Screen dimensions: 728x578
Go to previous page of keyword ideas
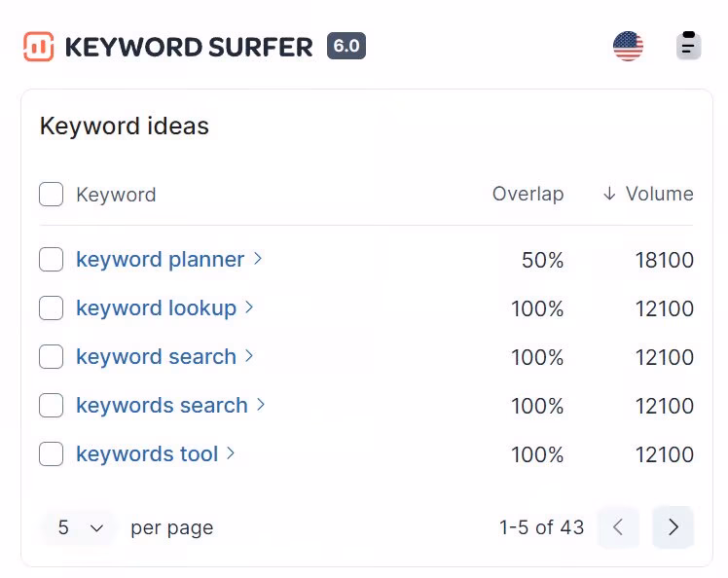617,527
